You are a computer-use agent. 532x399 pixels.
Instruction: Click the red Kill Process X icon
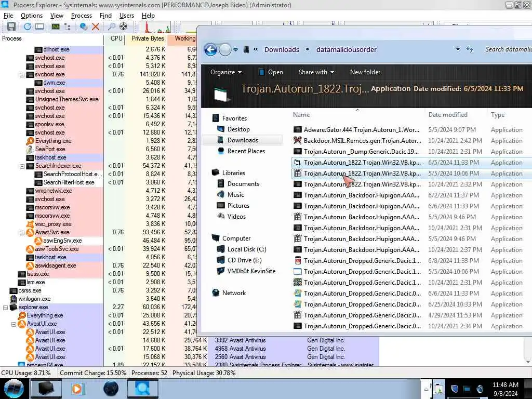click(x=96, y=26)
